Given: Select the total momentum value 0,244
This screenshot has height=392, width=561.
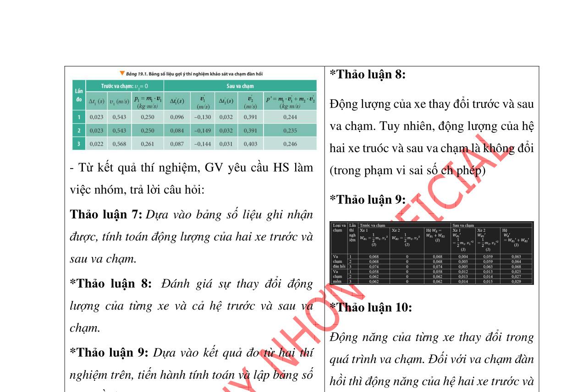Looking at the screenshot, I should point(290,117).
